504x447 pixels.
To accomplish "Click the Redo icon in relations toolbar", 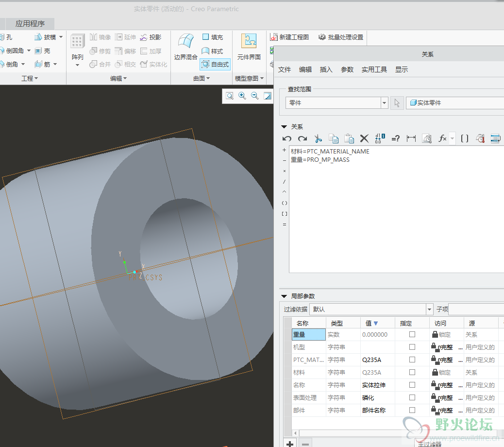I will point(302,138).
